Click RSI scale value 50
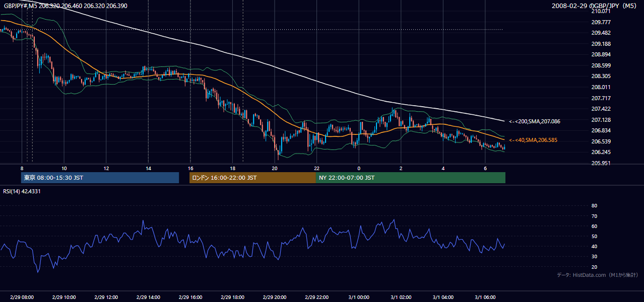Viewport: 644px width, 302px height. click(594, 236)
